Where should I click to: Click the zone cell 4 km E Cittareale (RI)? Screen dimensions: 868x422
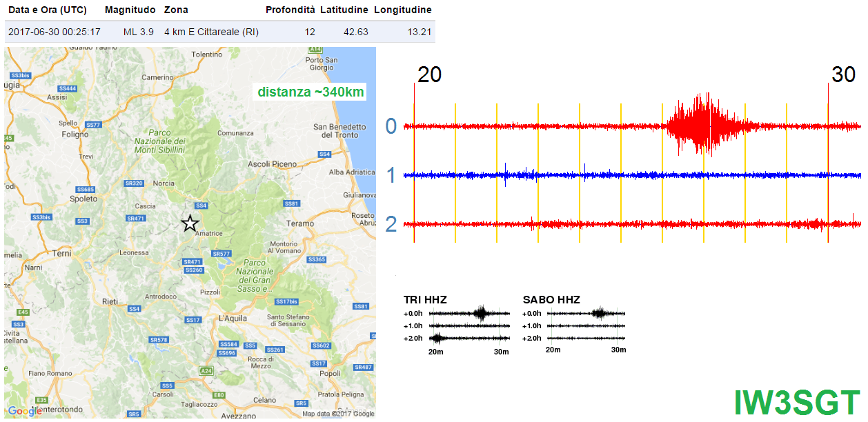211,32
